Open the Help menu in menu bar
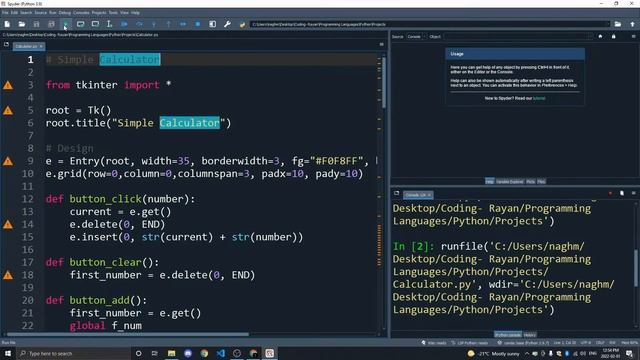640x360 pixels. (x=135, y=13)
